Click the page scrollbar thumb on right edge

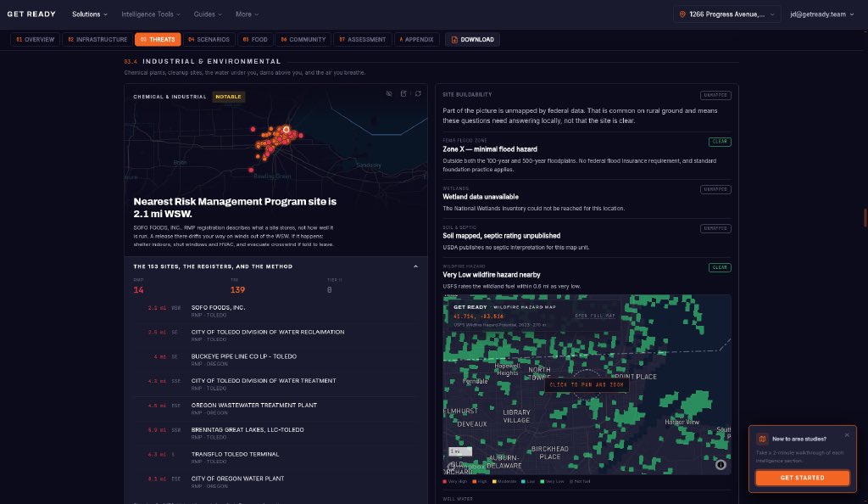coord(865,217)
